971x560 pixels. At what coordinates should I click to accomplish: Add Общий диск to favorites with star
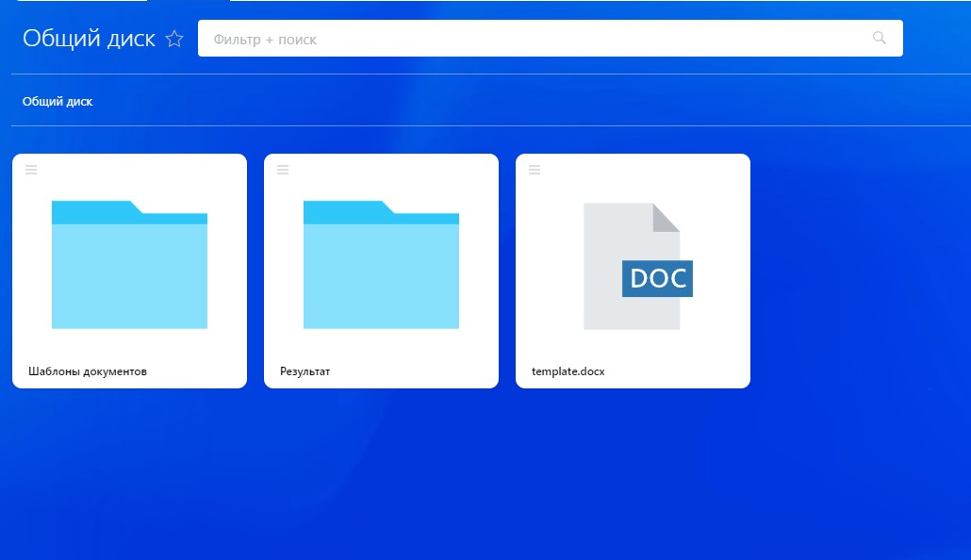(174, 39)
